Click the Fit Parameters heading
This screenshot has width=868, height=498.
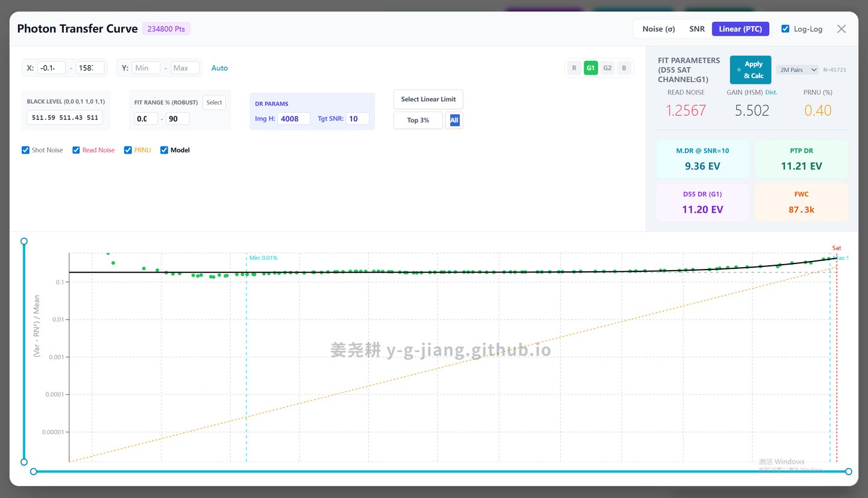pyautogui.click(x=689, y=70)
